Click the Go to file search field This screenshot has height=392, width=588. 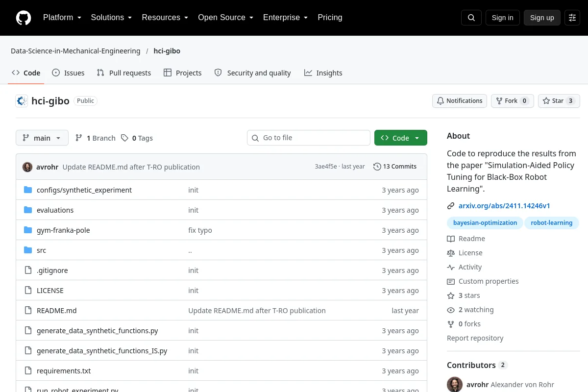(x=309, y=138)
